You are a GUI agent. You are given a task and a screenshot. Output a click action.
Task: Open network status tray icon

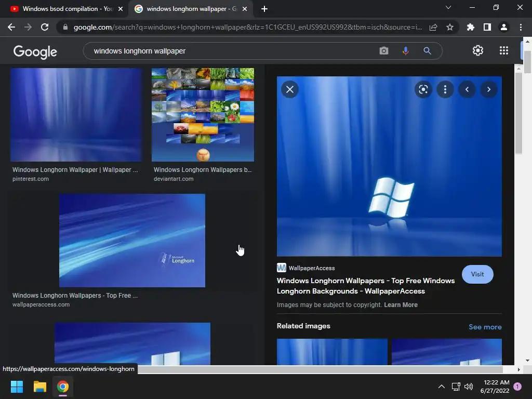pyautogui.click(x=456, y=387)
